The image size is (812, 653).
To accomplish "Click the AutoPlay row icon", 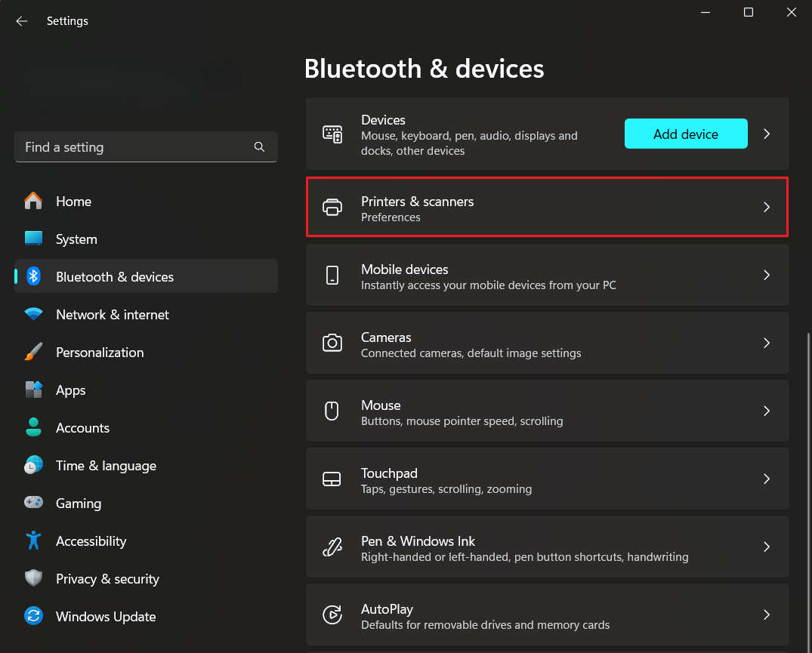I will [x=332, y=614].
